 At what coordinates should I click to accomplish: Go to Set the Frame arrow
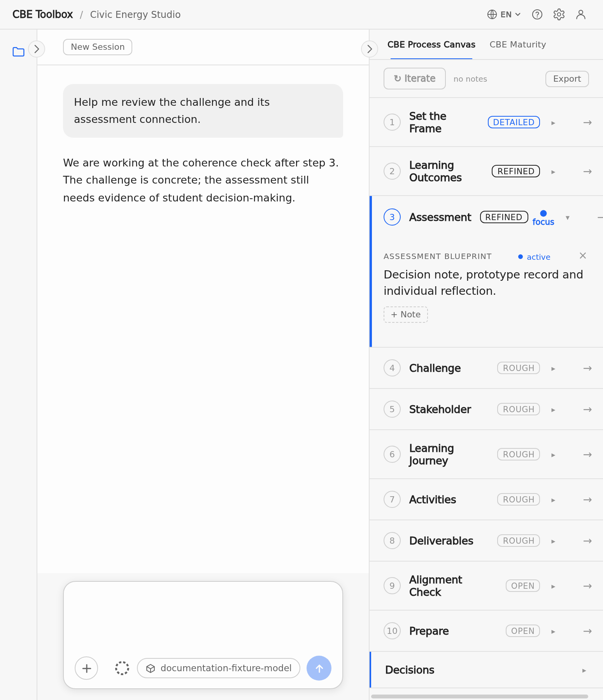pos(587,122)
